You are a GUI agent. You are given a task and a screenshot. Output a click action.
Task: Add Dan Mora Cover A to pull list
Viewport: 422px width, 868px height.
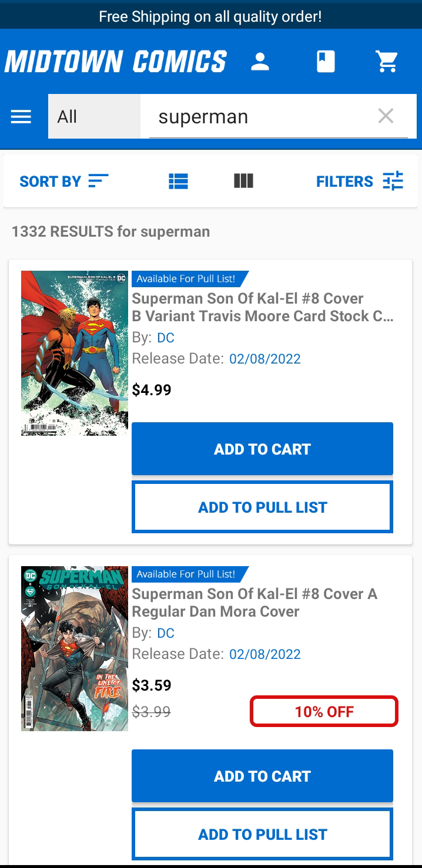click(x=262, y=834)
